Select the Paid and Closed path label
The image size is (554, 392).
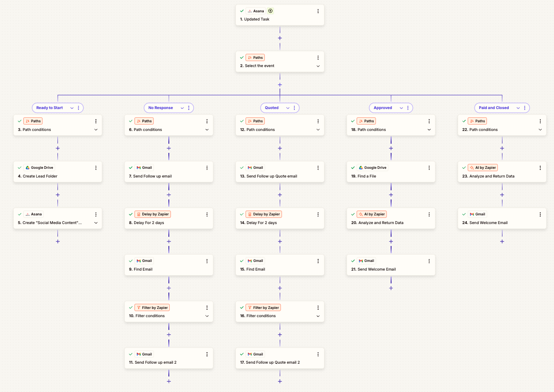[x=494, y=108]
